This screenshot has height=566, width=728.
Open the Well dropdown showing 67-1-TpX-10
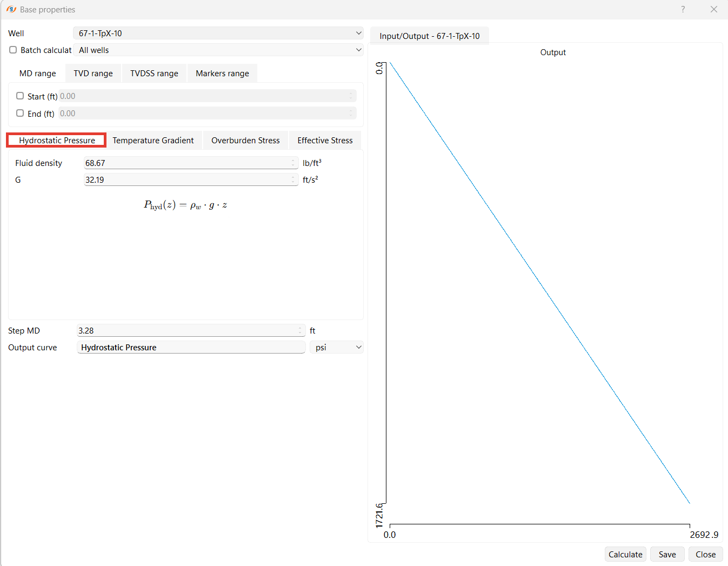pos(218,33)
